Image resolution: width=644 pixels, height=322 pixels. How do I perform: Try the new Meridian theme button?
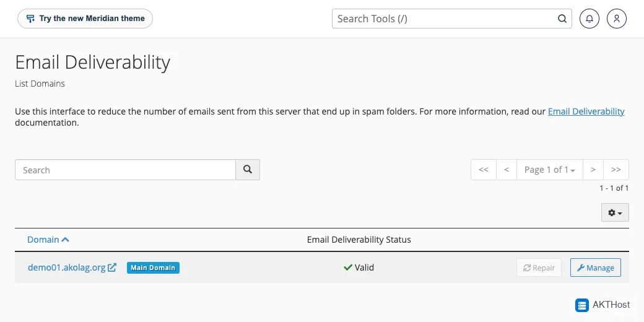pos(85,19)
